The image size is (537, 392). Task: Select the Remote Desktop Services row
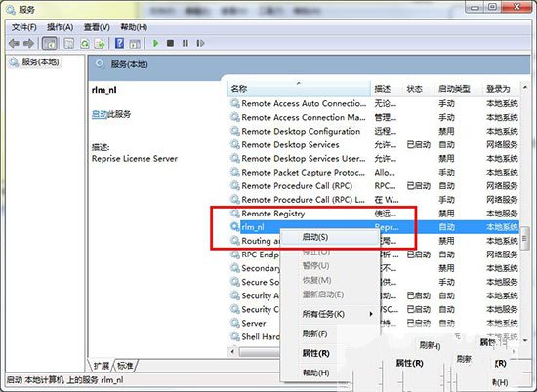374,144
